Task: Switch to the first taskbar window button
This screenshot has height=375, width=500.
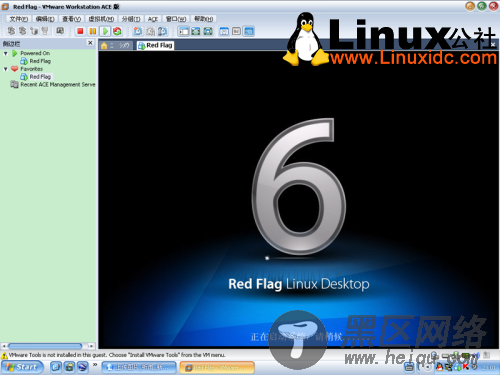Action: click(x=139, y=367)
